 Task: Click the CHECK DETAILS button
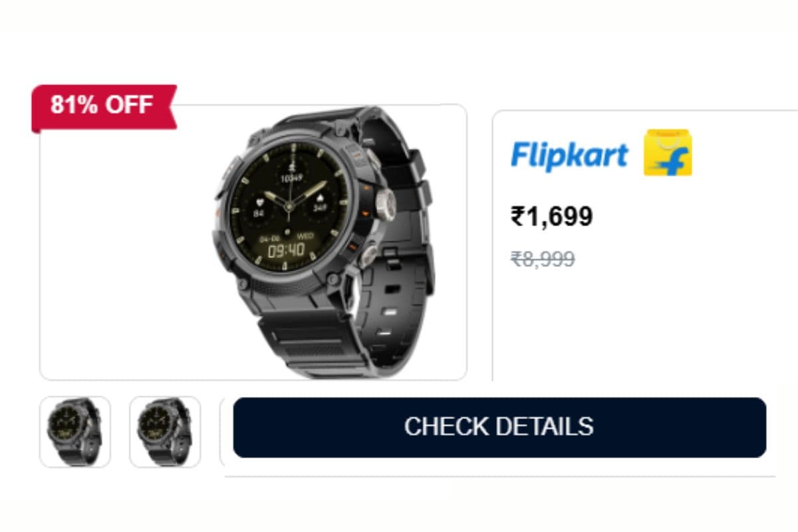click(499, 427)
